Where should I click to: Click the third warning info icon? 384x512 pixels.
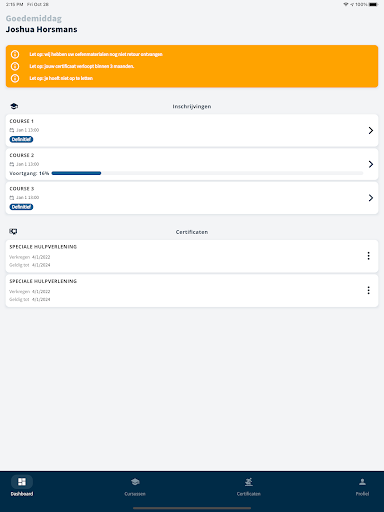(x=15, y=78)
